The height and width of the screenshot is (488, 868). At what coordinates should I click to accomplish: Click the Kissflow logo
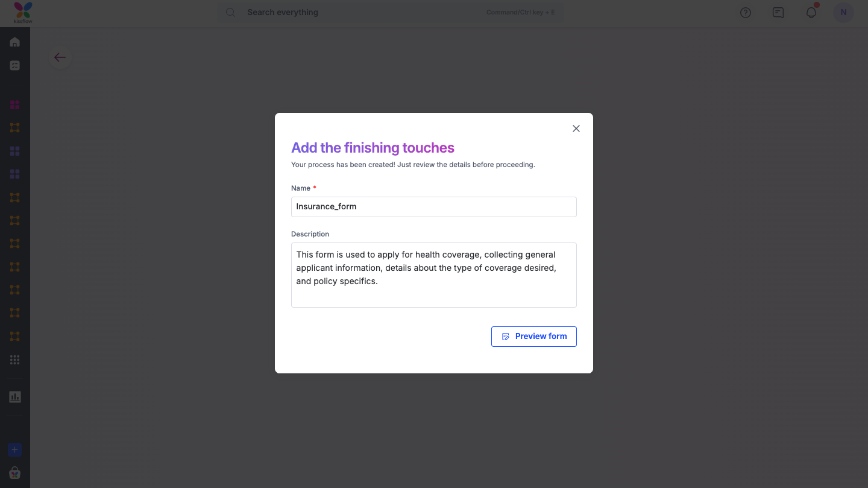click(23, 12)
